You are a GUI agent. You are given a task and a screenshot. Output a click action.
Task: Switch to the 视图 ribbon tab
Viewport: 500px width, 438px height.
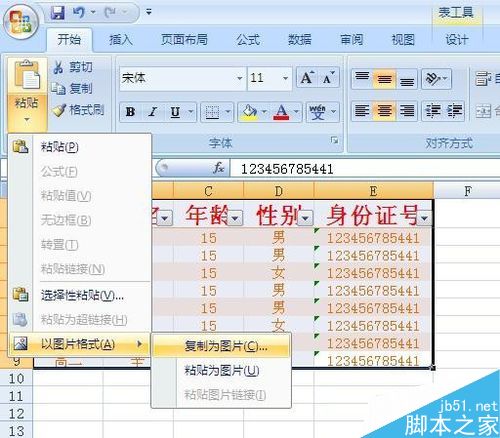coord(403,39)
